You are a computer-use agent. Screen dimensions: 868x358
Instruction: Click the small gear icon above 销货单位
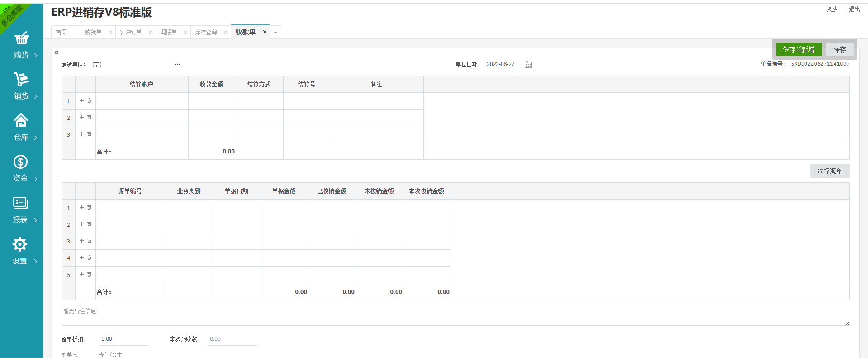[x=57, y=53]
